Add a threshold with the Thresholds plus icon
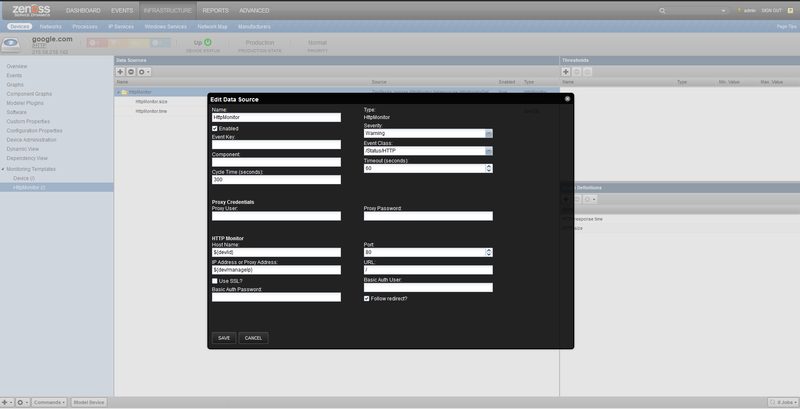 pos(566,72)
